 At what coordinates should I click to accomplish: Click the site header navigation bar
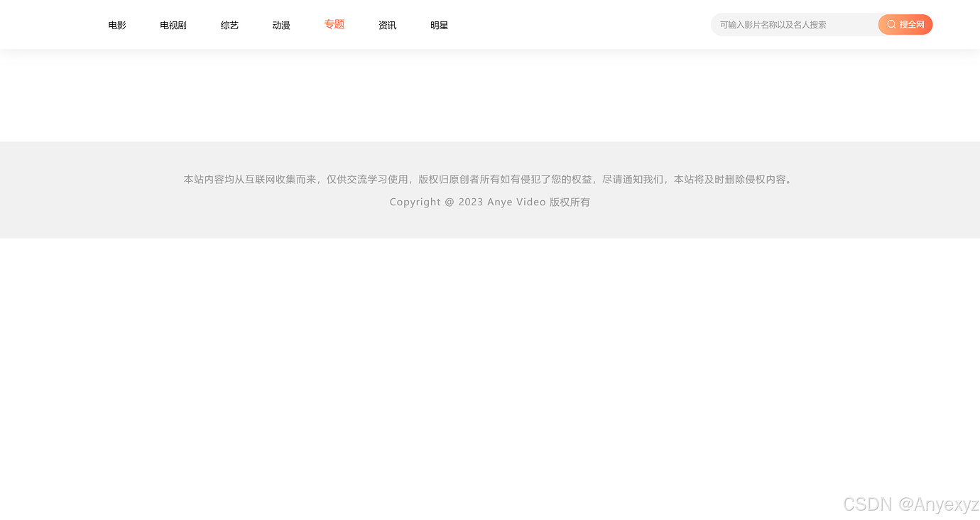click(x=490, y=24)
